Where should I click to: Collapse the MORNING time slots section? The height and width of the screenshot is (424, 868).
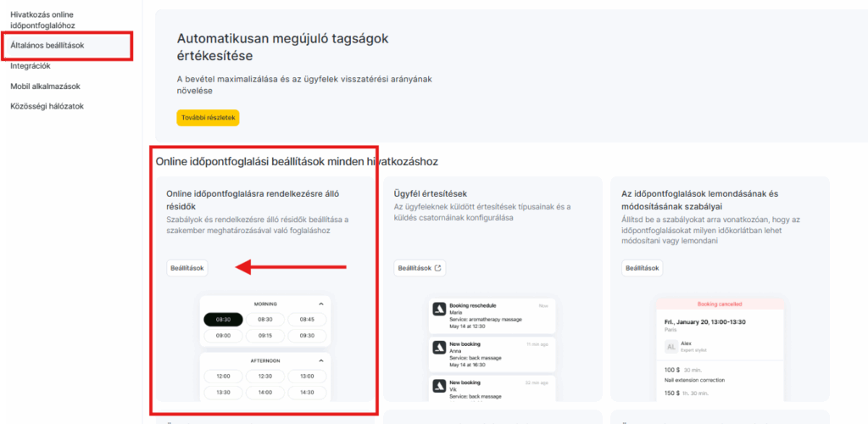(x=320, y=304)
